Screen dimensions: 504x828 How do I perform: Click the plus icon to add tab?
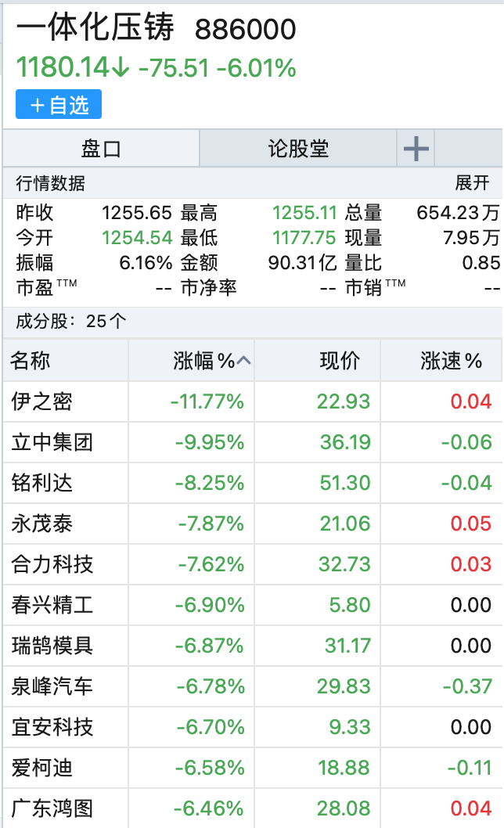pos(416,148)
